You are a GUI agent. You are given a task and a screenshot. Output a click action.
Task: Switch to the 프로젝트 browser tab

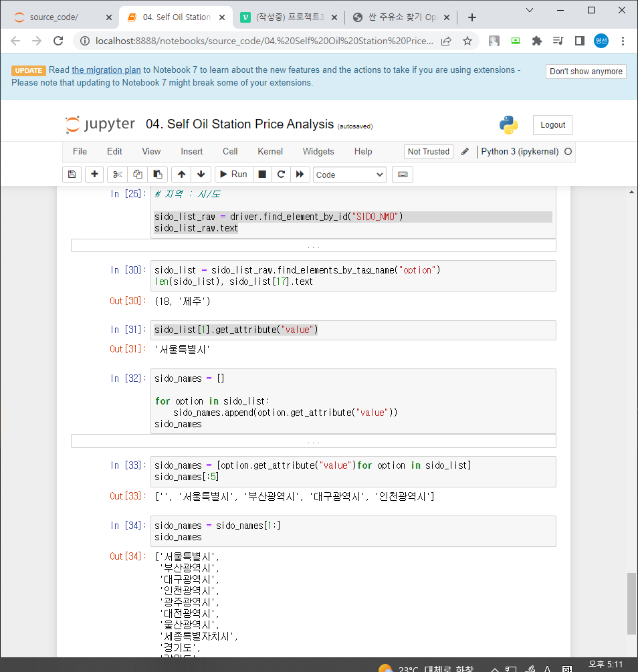point(290,17)
